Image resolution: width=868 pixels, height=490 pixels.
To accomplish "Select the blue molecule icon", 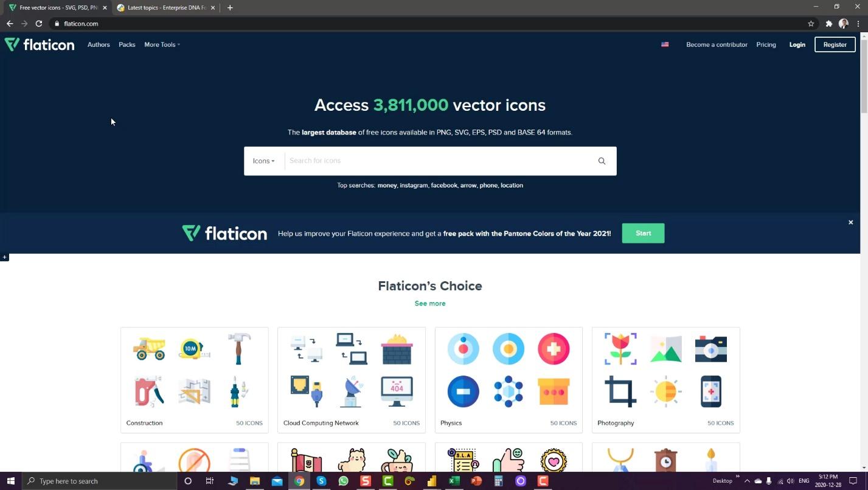I will point(509,391).
